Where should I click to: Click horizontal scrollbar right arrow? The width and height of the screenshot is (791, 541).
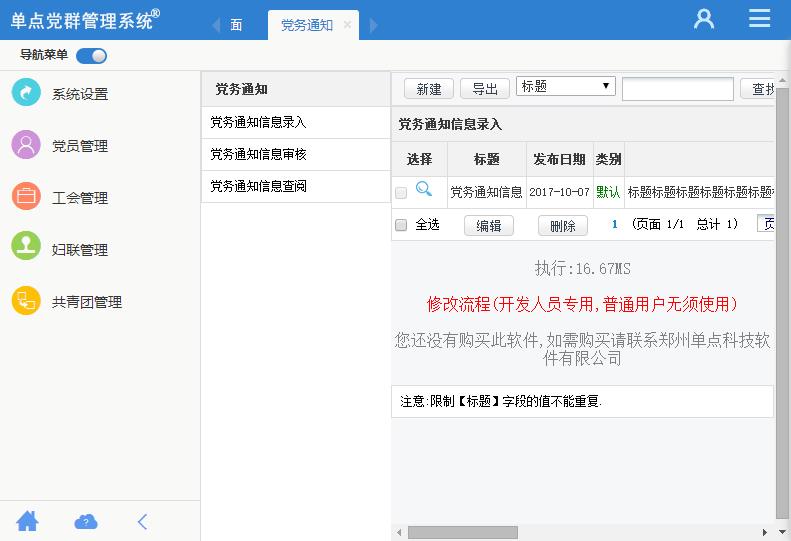point(765,532)
